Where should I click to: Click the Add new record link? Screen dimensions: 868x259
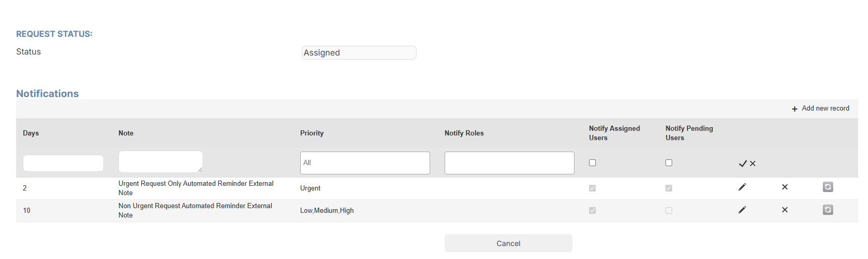[x=825, y=108]
